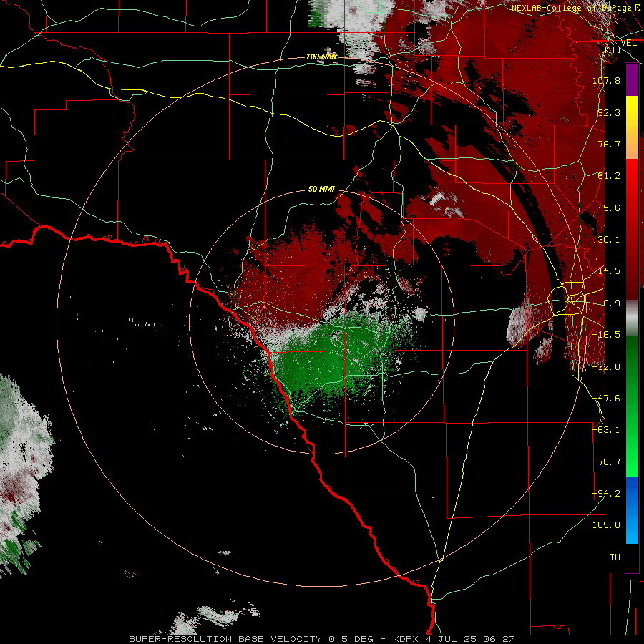Select the -78.7 scale value
Viewport: 644px width, 644px height.
click(x=606, y=462)
